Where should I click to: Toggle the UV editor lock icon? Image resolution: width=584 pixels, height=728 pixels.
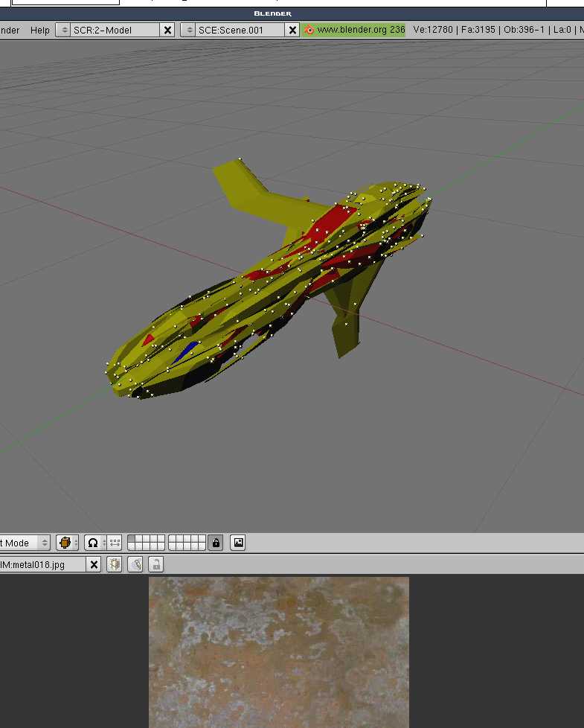click(155, 564)
